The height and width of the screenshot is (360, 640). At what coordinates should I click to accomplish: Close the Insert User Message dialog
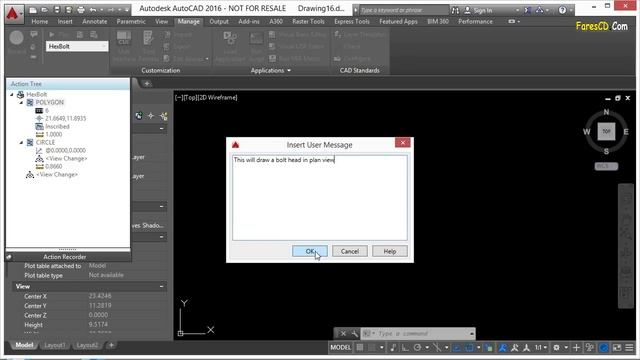[403, 142]
